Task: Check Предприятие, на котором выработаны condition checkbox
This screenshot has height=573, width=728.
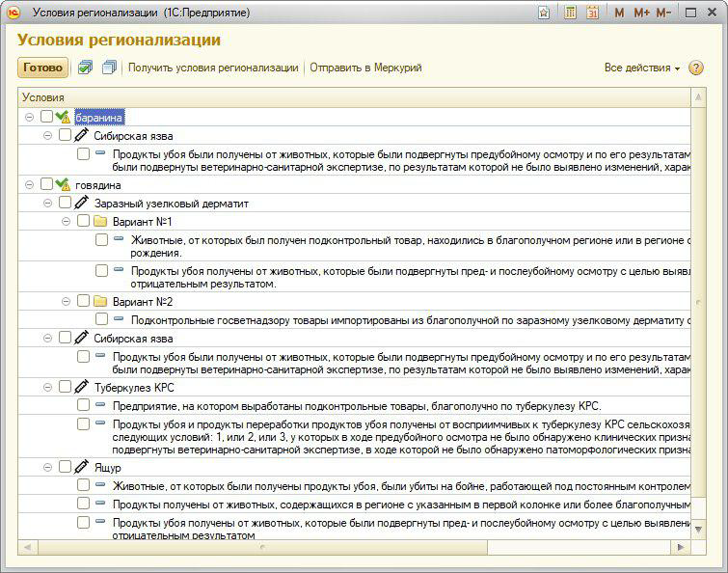Action: 83,405
